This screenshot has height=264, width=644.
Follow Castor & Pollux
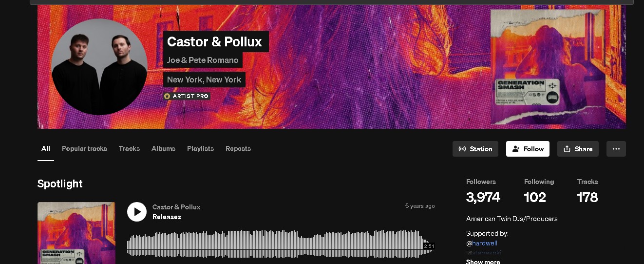[x=528, y=149]
